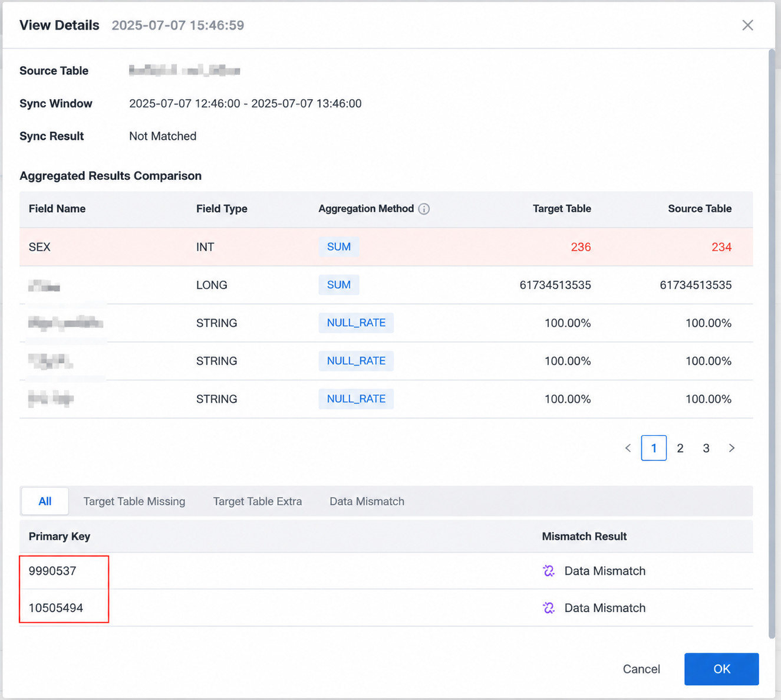The height and width of the screenshot is (700, 781).
Task: Click the Target Table column header
Action: pos(562,209)
